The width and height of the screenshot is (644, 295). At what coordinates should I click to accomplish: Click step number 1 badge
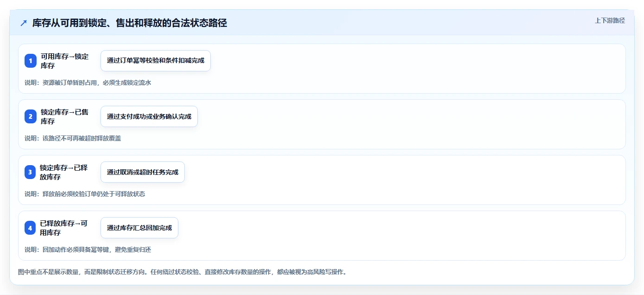click(31, 61)
